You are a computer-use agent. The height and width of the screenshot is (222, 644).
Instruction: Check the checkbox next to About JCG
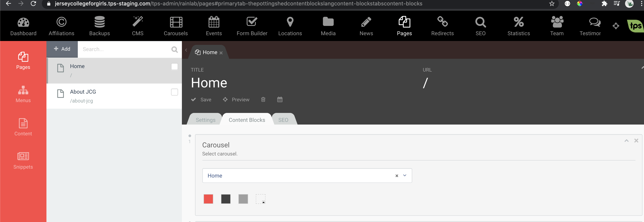click(x=174, y=92)
